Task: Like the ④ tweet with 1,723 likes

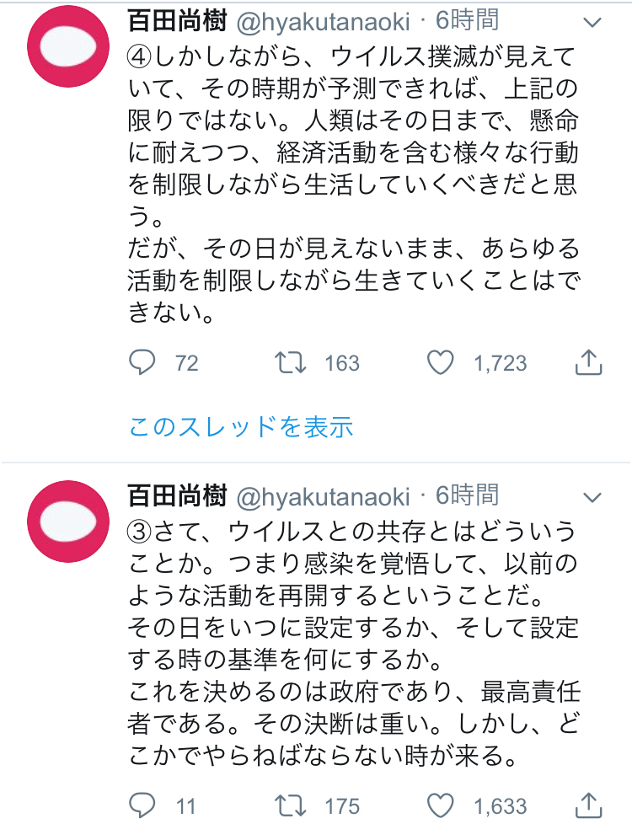Action: coord(439,363)
